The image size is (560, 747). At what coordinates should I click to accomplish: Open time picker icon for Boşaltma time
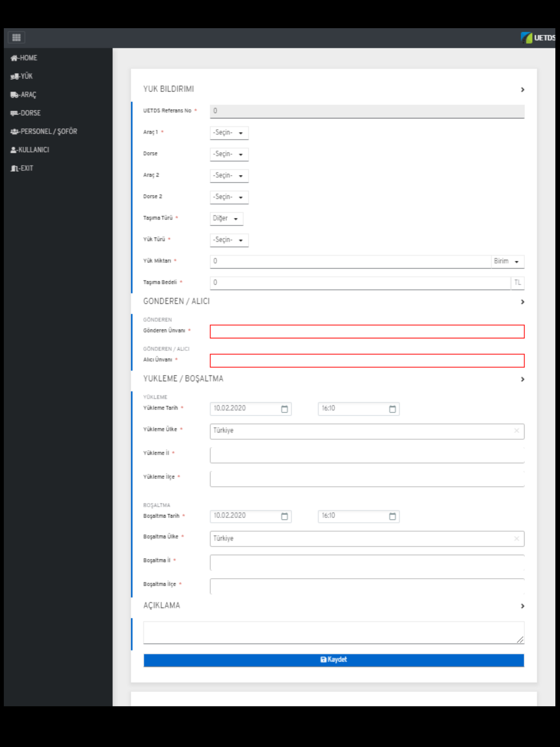[392, 516]
